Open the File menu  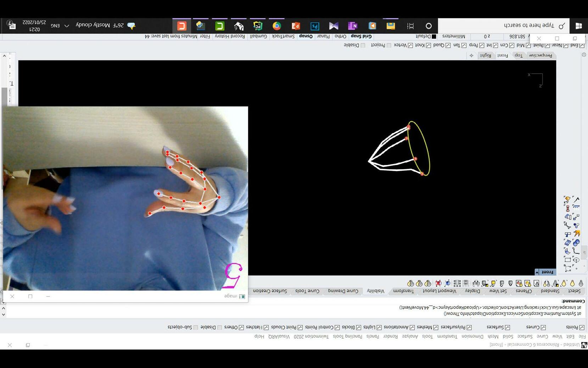coord(582,336)
